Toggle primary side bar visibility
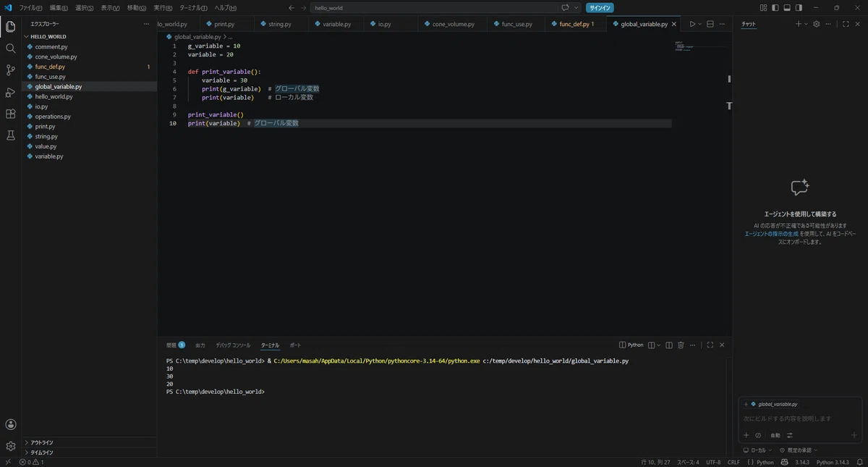The height and width of the screenshot is (467, 868). point(775,8)
